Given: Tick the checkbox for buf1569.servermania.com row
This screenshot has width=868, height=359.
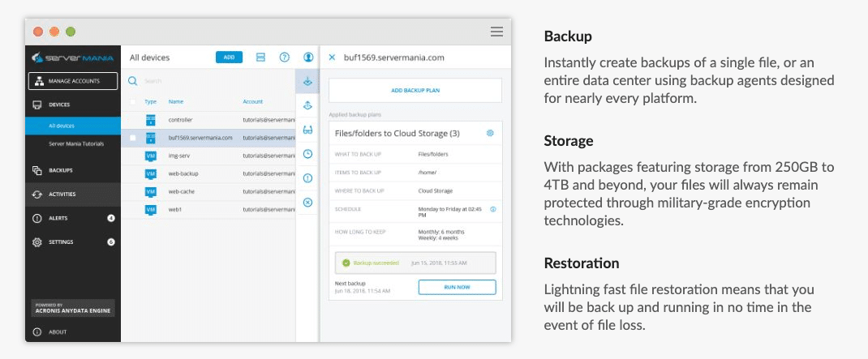Looking at the screenshot, I should [x=133, y=138].
